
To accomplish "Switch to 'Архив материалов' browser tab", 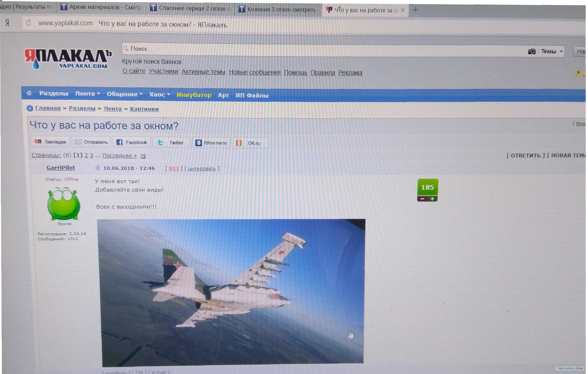I will [101, 7].
